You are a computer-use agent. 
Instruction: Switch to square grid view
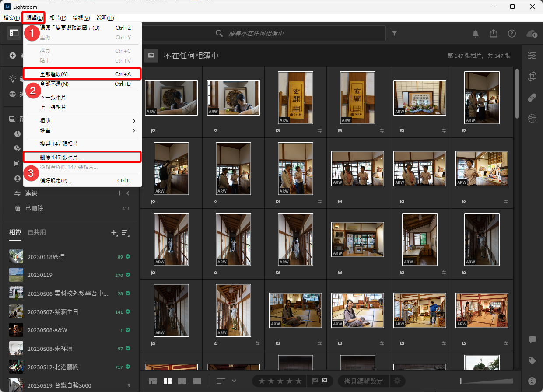click(167, 381)
